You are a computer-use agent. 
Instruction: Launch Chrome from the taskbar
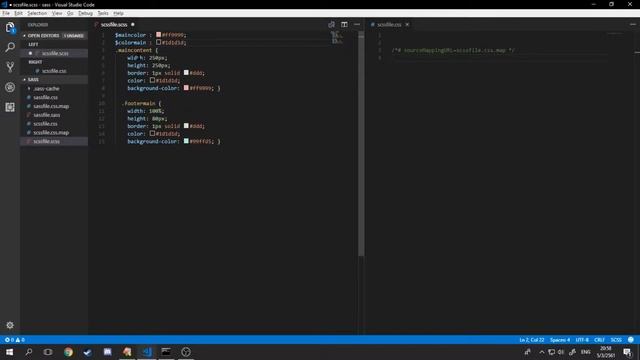coord(68,352)
